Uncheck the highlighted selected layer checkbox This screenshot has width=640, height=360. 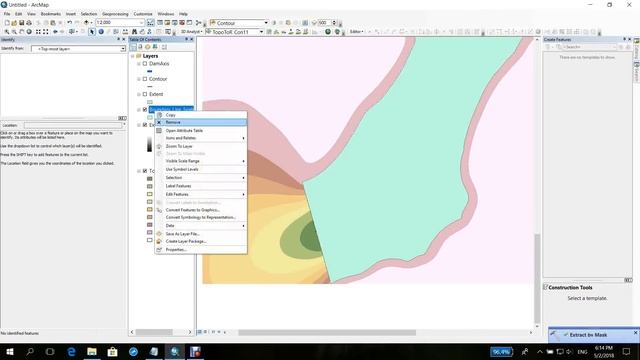[145, 109]
